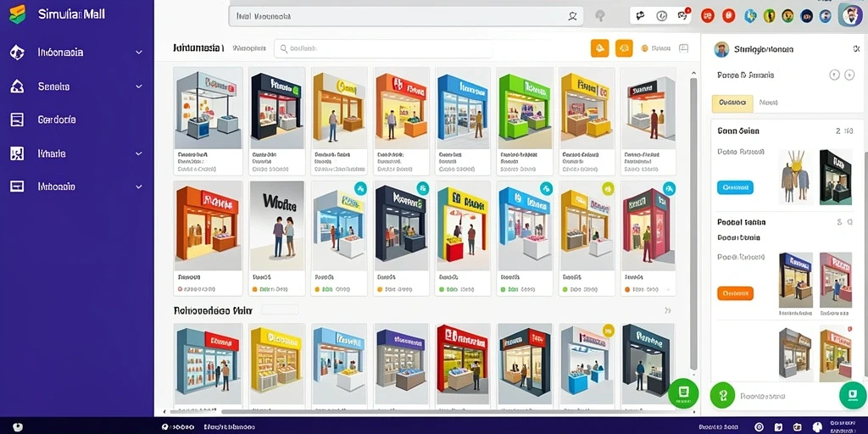Select the grey tab beside the page title
This screenshot has width=868, height=434.
click(x=249, y=48)
